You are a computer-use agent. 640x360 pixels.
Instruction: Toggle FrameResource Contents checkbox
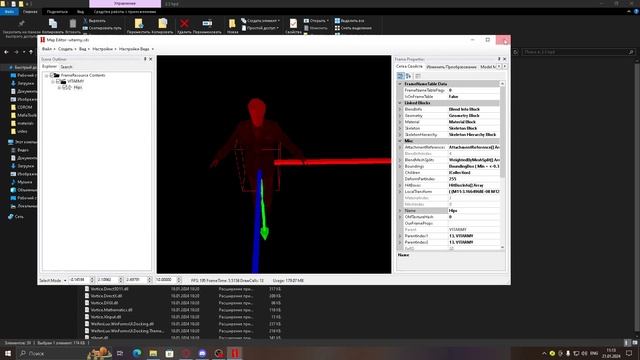[x=51, y=75]
